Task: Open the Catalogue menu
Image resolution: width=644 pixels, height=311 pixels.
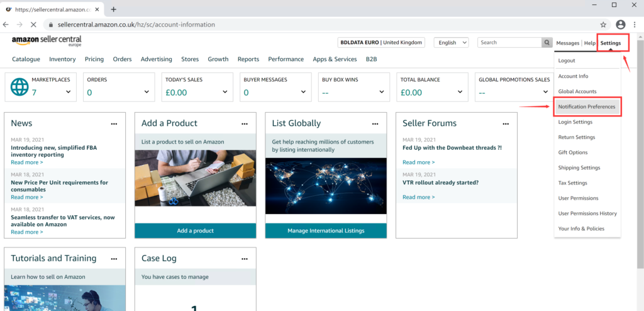Action: [x=26, y=59]
